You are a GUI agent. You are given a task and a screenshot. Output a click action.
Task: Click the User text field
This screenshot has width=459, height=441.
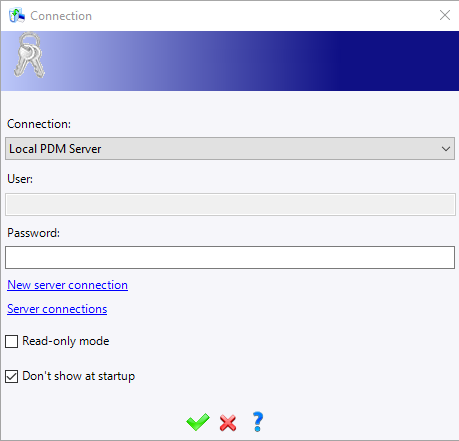pos(230,204)
